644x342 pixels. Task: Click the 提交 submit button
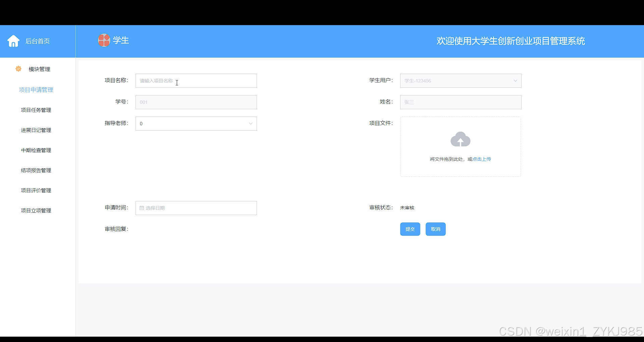(x=410, y=229)
